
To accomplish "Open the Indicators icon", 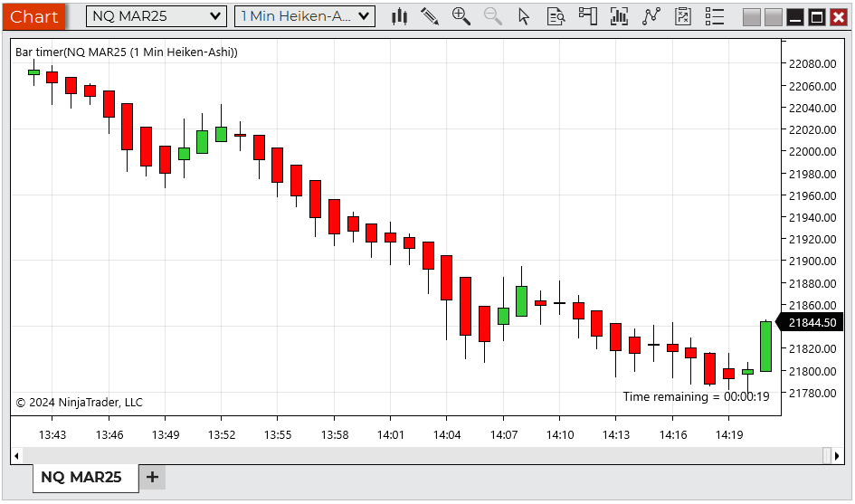I will [620, 16].
